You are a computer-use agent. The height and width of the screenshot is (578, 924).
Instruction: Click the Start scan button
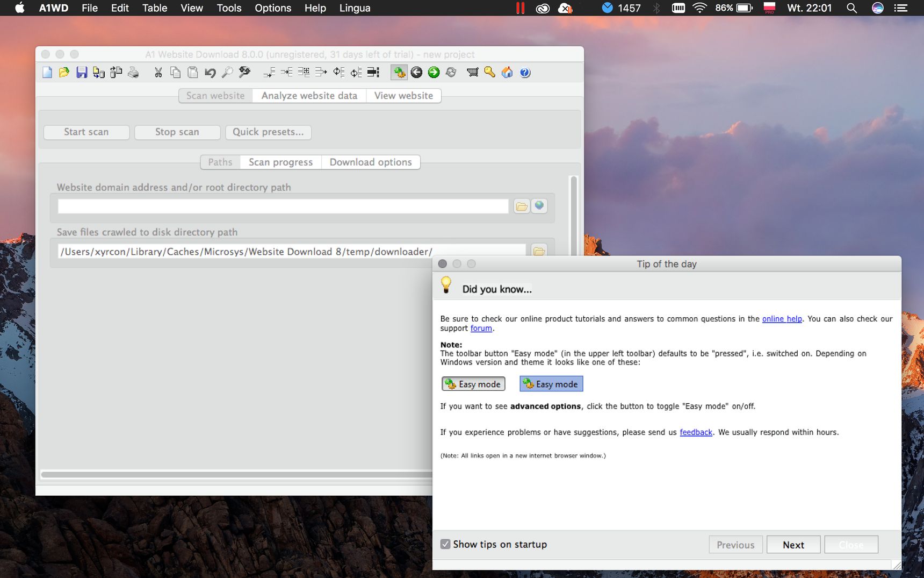point(86,132)
